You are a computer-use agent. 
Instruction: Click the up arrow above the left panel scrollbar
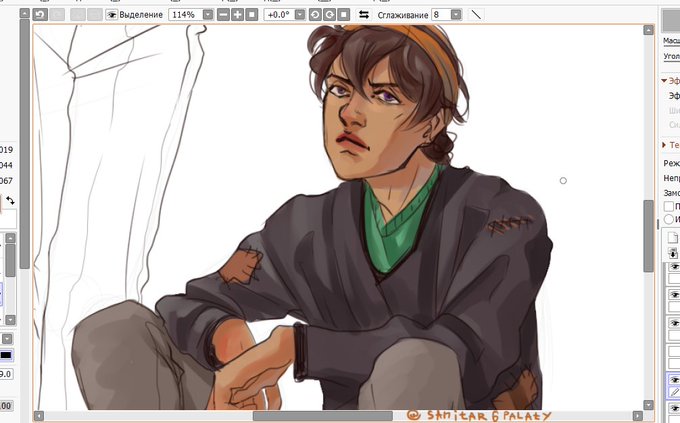25,13
